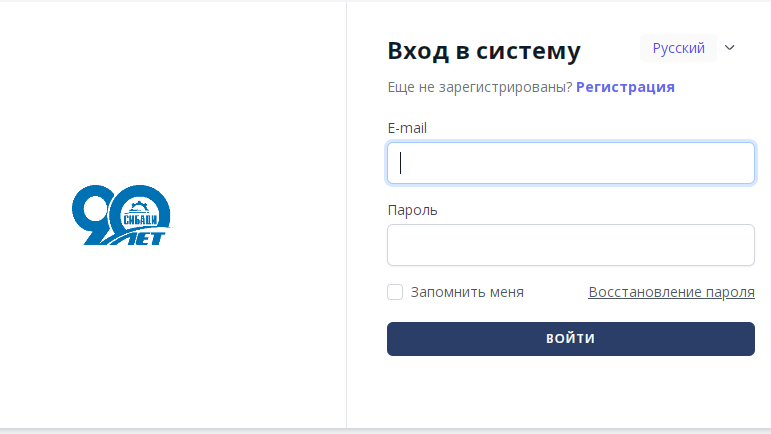Click the ЛЕТ text in the logo
Image resolution: width=771 pixels, height=434 pixels.
pos(149,238)
